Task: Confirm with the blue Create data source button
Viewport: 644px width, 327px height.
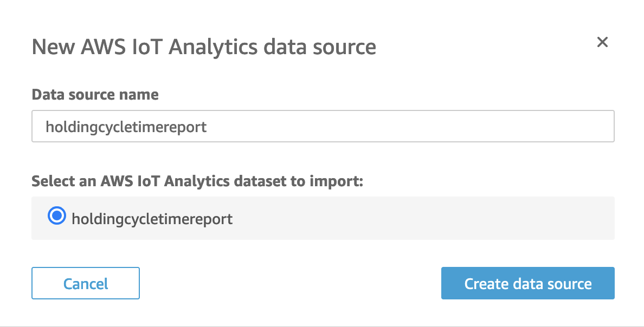Action: tap(527, 283)
